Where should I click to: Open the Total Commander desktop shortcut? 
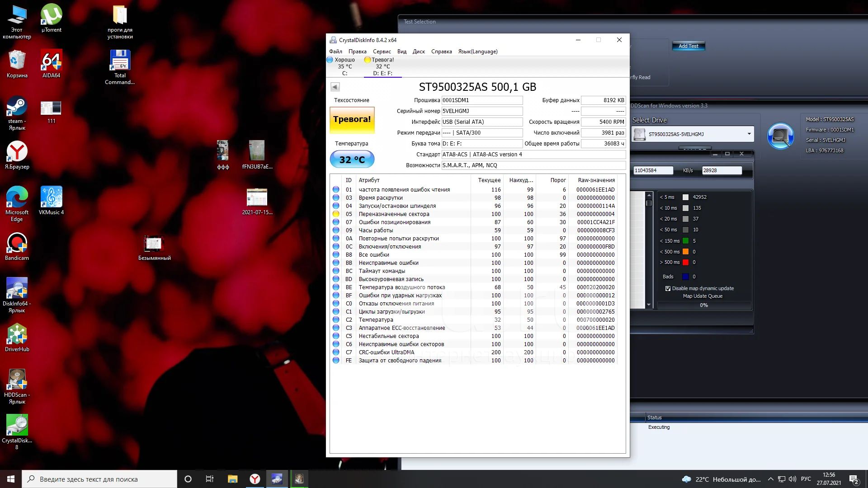click(x=120, y=67)
